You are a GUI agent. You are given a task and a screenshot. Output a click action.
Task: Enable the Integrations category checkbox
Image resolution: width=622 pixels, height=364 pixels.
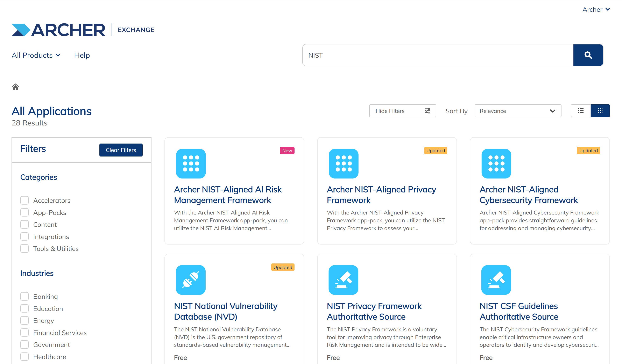tap(24, 236)
